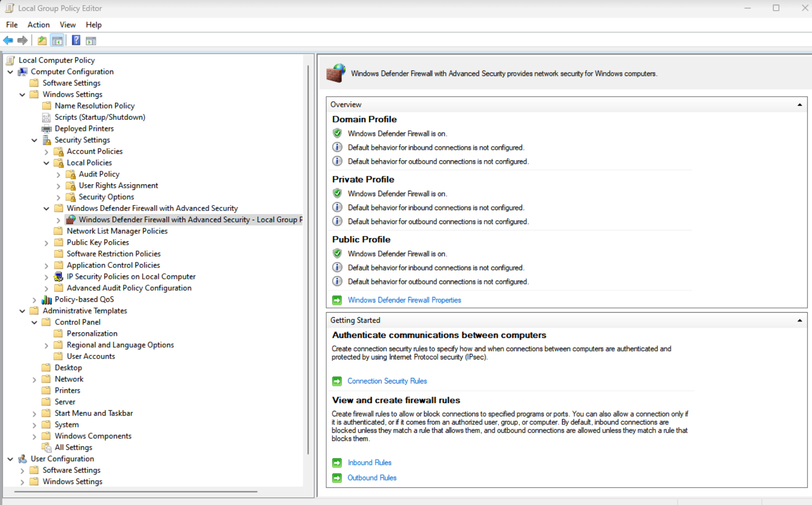Click the Audit Policy folder icon
This screenshot has width=812, height=505.
click(71, 174)
